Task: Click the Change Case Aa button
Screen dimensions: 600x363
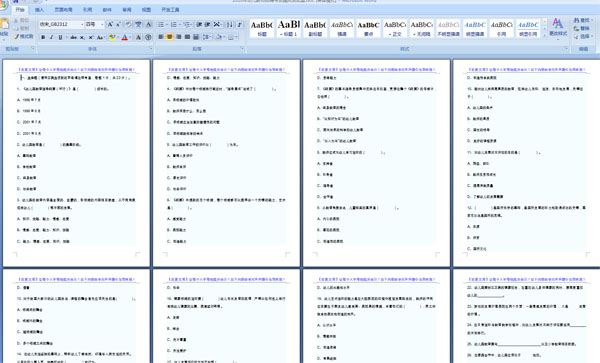Action: [100, 37]
